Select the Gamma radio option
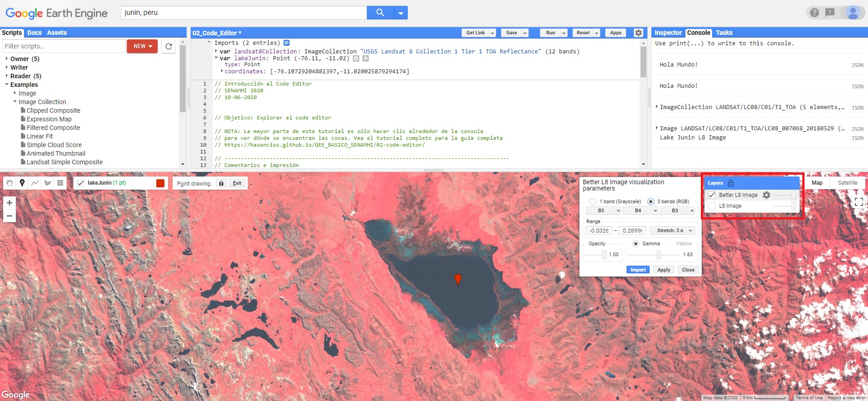This screenshot has height=401, width=868. tap(636, 243)
